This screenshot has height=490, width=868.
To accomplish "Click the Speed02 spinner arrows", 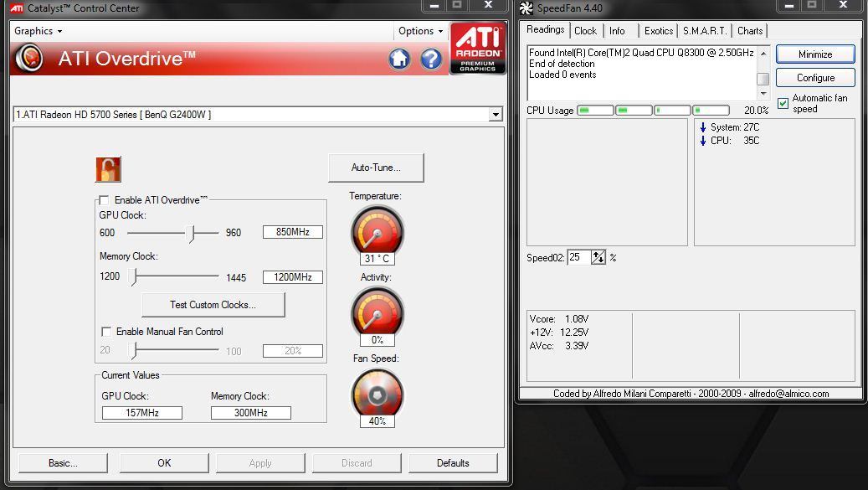I will 598,257.
